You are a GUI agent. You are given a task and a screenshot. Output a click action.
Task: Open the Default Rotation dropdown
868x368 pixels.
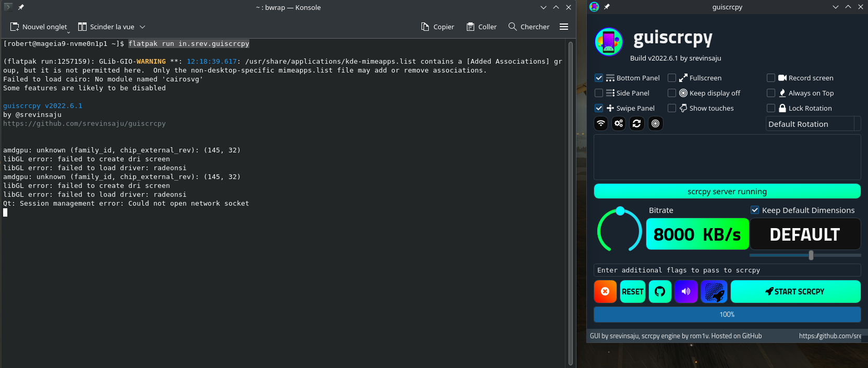point(813,124)
